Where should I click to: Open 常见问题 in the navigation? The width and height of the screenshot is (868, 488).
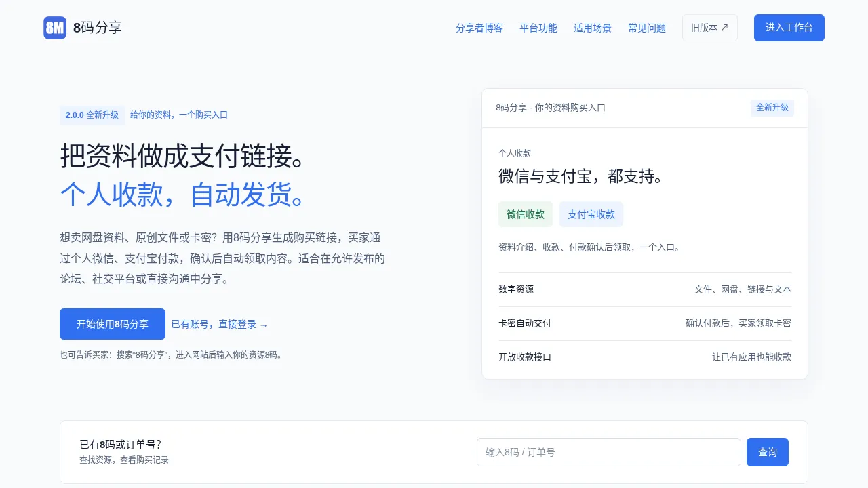pos(647,28)
